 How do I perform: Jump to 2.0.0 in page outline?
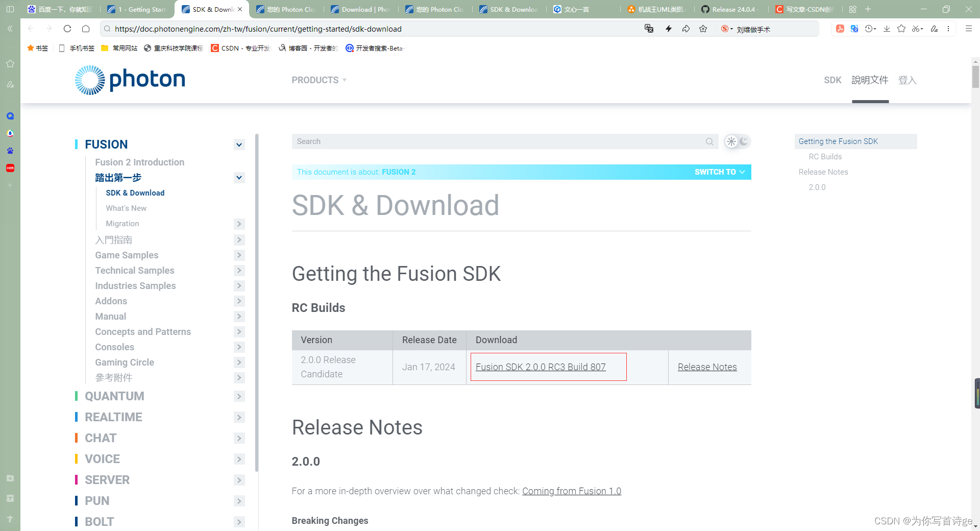[817, 187]
